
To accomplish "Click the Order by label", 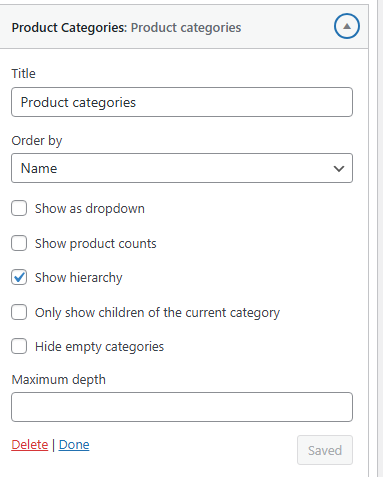I will tap(37, 141).
